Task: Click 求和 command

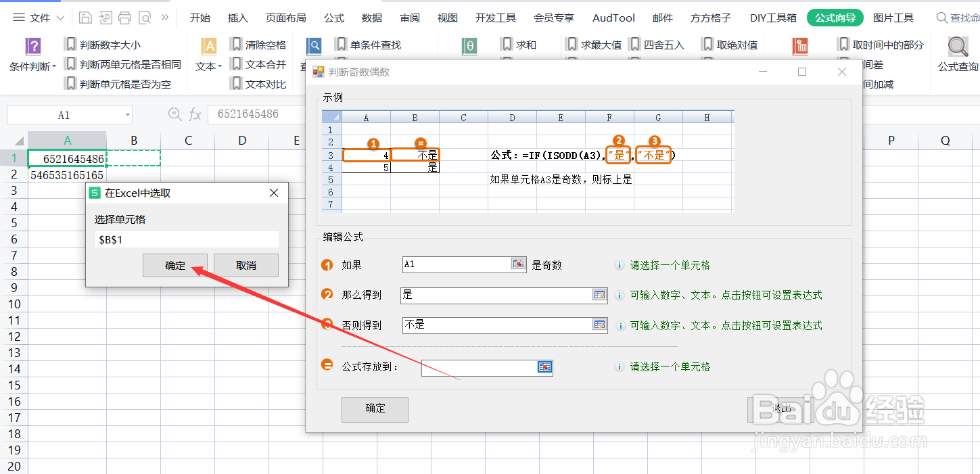Action: click(x=519, y=45)
